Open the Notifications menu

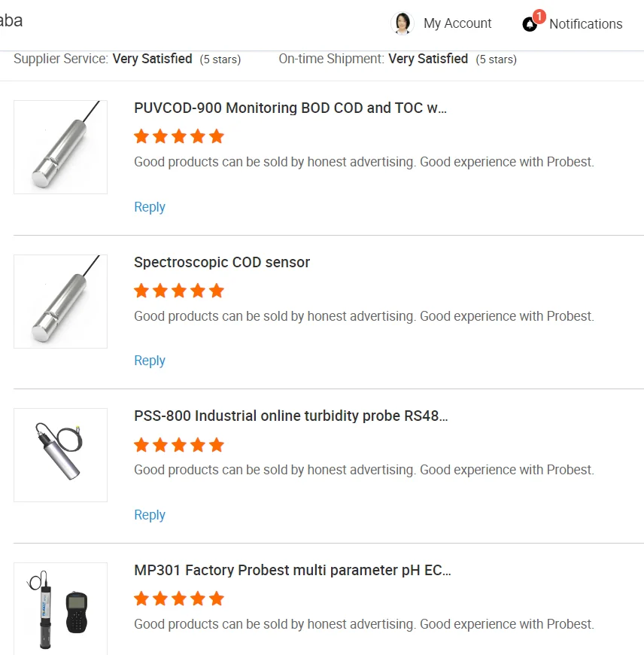pyautogui.click(x=585, y=24)
